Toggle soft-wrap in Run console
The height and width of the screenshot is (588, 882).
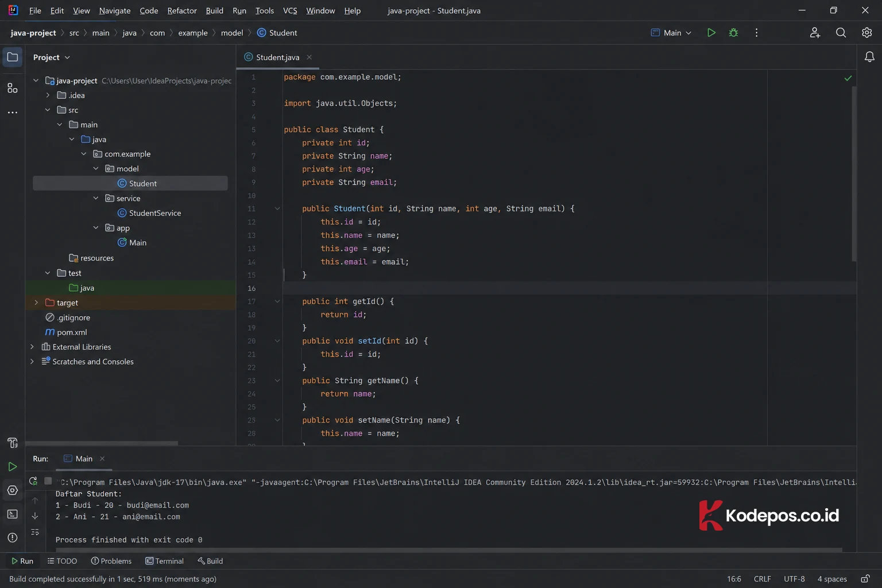point(35,532)
